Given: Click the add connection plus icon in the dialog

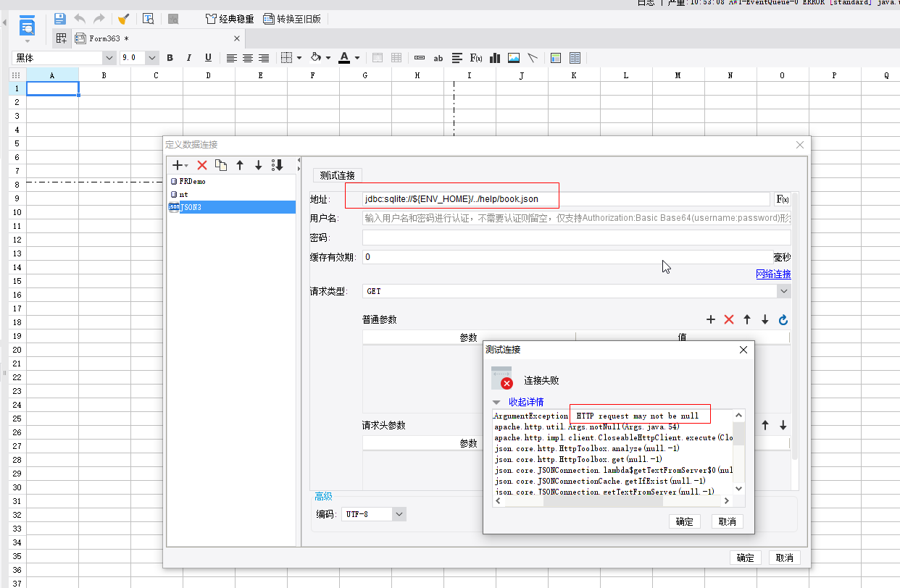Looking at the screenshot, I should [178, 165].
